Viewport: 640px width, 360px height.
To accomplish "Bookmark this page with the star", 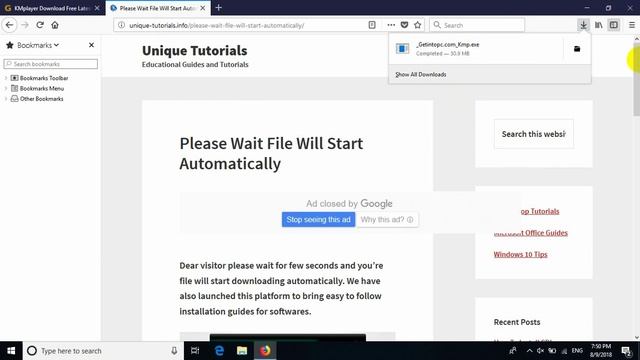I will click(418, 25).
